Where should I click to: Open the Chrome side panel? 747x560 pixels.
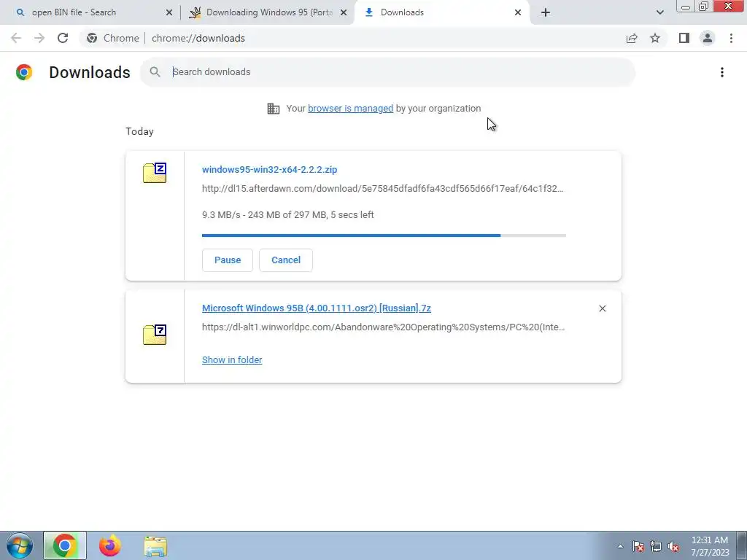coord(684,38)
